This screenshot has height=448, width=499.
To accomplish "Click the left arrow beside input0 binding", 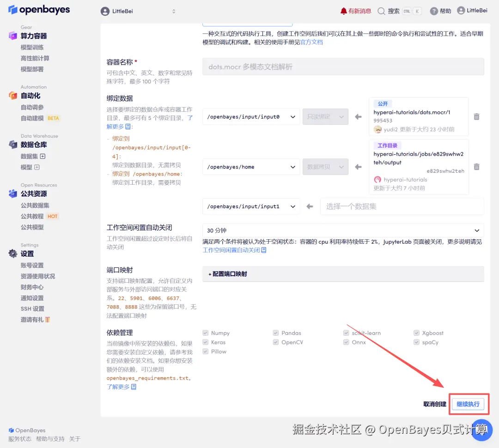I will coord(359,117).
